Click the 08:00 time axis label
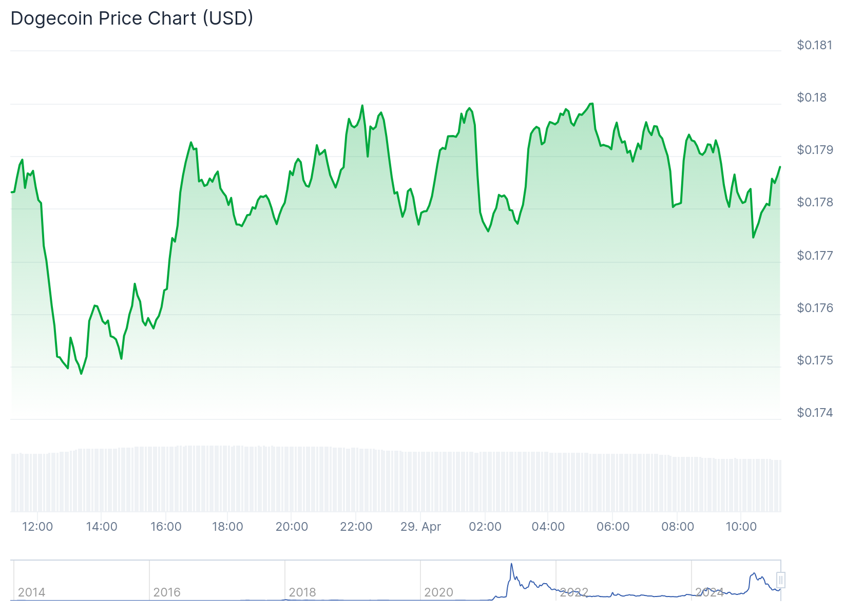The image size is (844, 616). pos(678,527)
